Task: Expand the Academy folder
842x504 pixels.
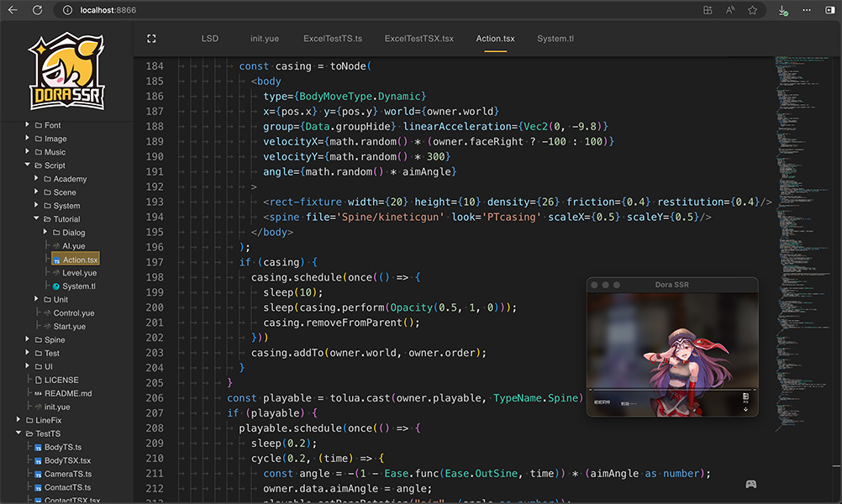Action: (37, 179)
